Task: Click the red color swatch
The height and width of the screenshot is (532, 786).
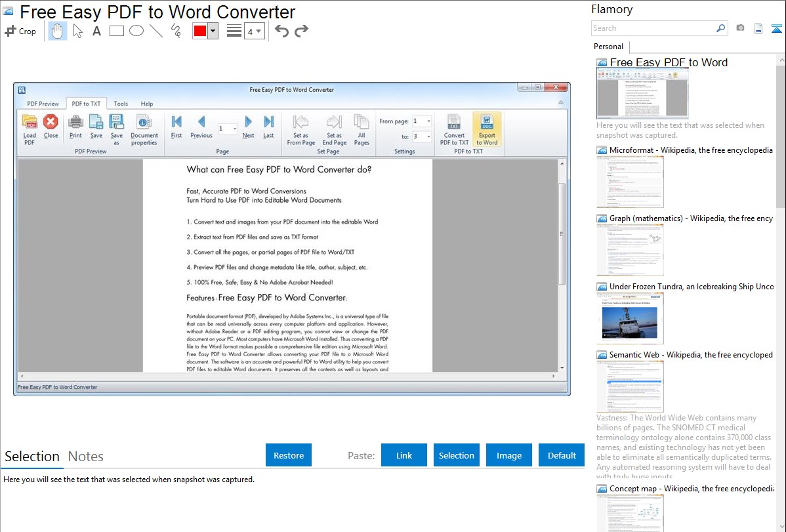Action: [x=200, y=31]
